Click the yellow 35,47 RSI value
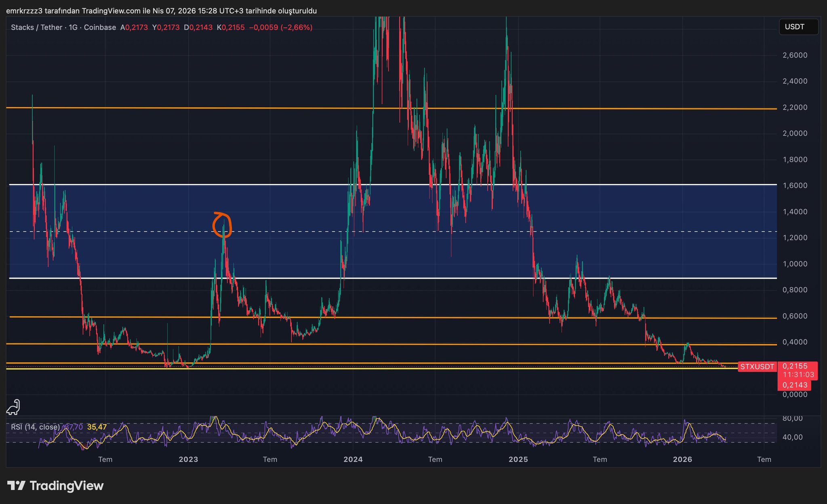 click(x=97, y=427)
